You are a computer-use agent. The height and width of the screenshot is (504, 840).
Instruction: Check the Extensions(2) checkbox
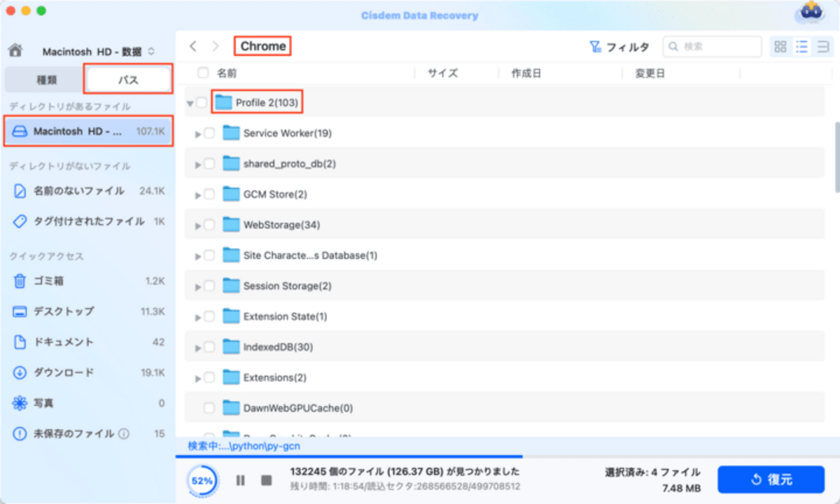tap(209, 378)
